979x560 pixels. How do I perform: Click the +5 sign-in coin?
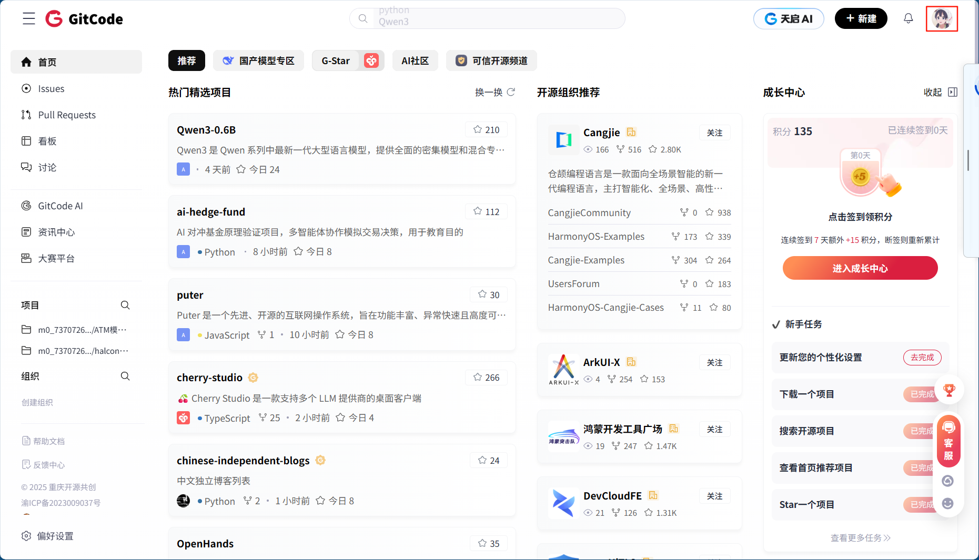860,177
